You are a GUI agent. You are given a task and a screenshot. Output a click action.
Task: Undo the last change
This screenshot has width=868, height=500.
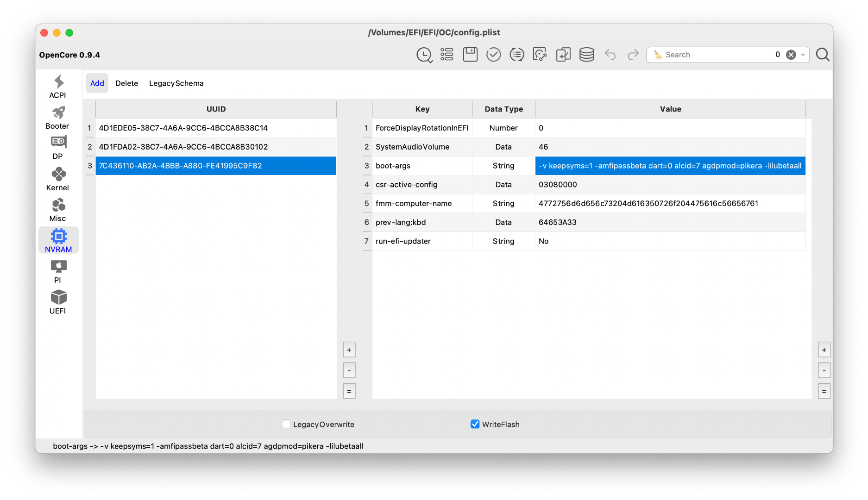pos(610,55)
